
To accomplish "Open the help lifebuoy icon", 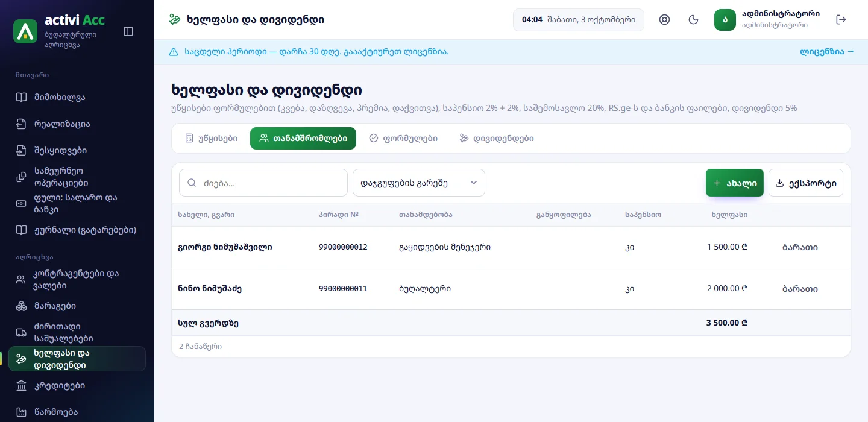I will coord(665,19).
